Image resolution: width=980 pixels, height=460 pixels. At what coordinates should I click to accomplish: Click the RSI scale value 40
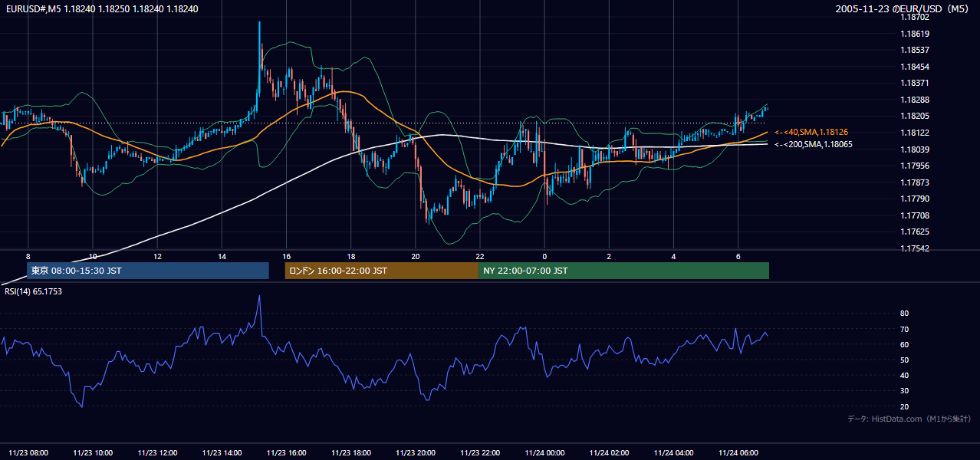coord(904,375)
